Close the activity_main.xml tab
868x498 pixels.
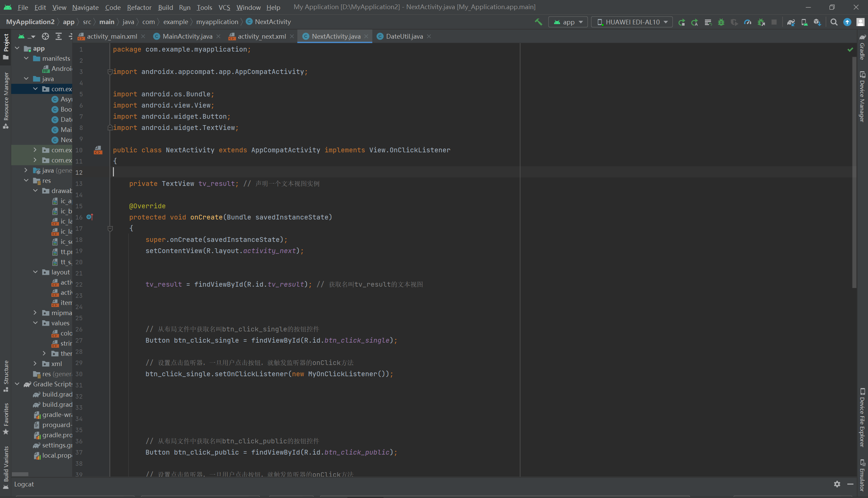[x=143, y=36]
